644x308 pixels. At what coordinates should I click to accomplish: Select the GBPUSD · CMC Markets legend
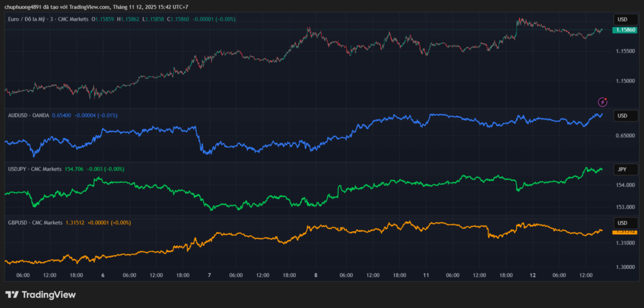(35, 222)
